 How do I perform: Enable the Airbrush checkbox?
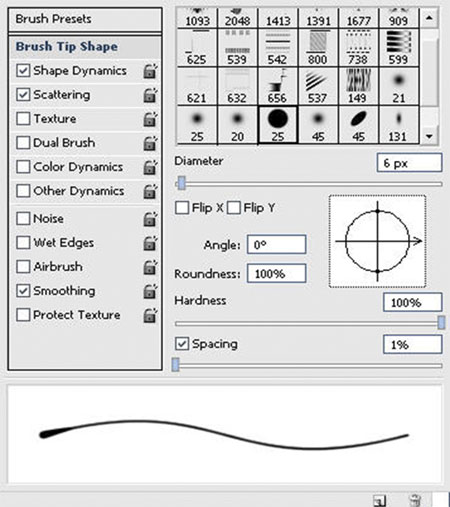tap(23, 267)
